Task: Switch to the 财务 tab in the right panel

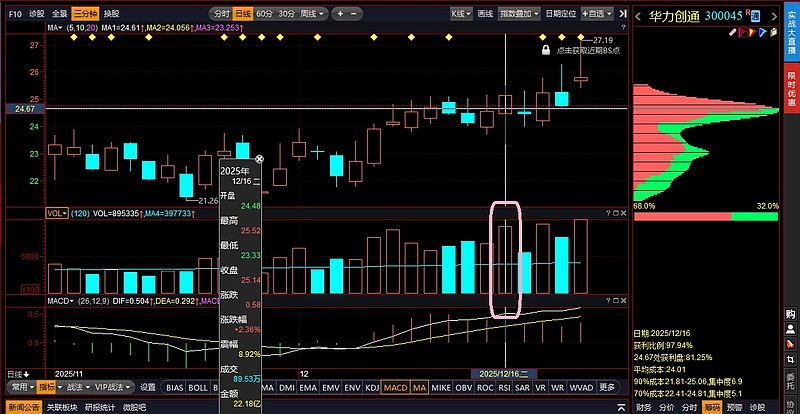Action: pos(644,407)
